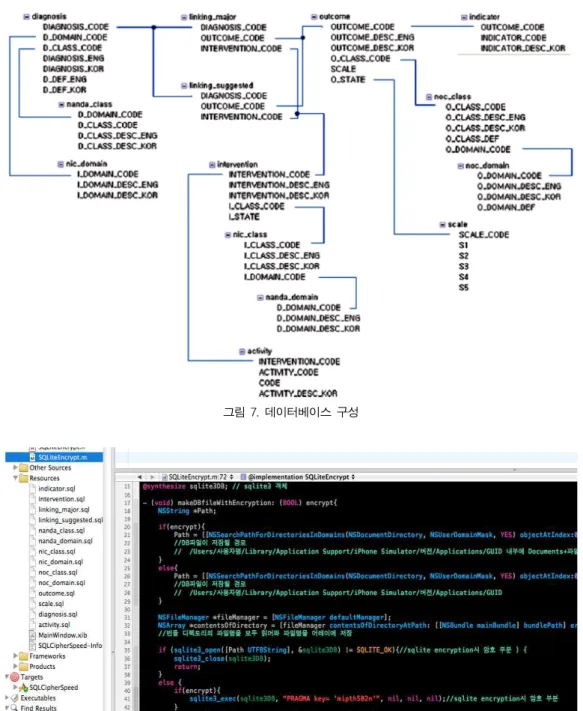Toggle the activity table collapse box
The image size is (583, 711).
coord(242,351)
